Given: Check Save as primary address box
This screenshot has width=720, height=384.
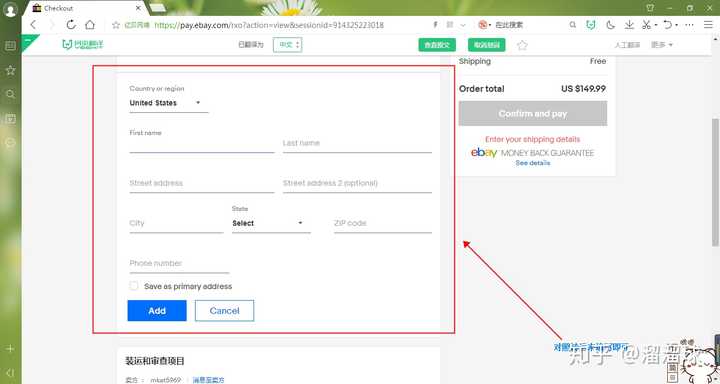Looking at the screenshot, I should (x=134, y=286).
